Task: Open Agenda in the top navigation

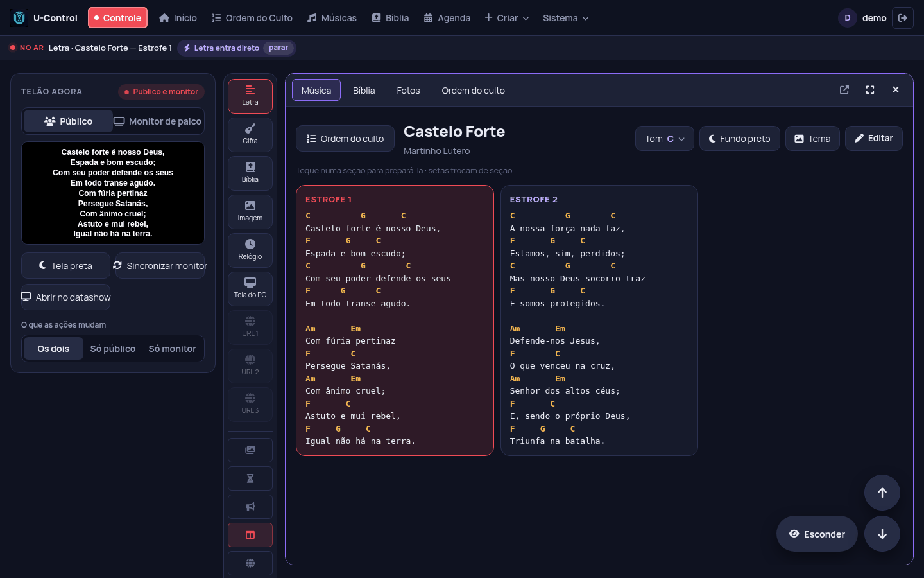Action: point(447,18)
